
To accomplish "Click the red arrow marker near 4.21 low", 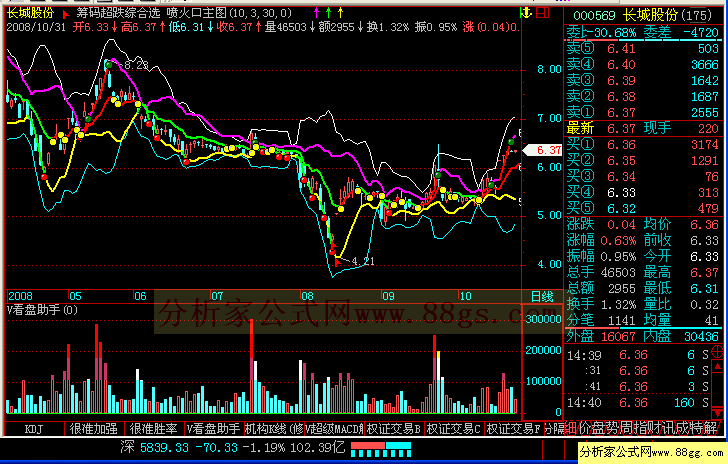I will point(338,262).
